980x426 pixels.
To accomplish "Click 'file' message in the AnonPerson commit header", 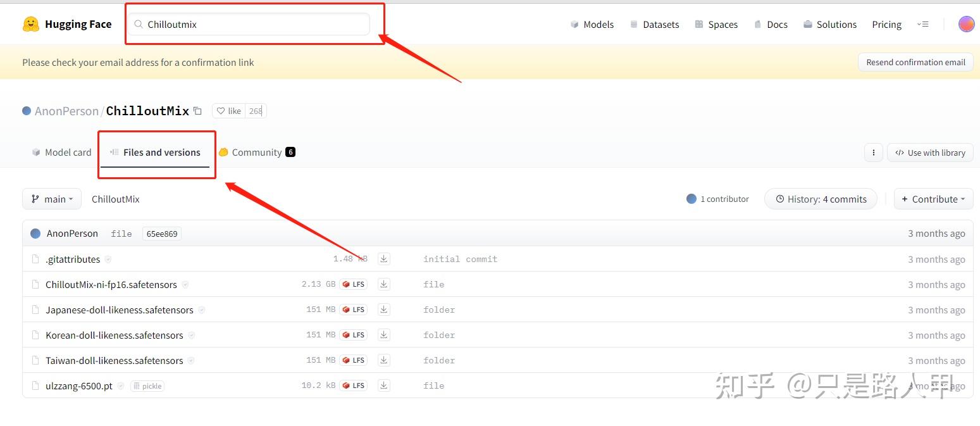I will [121, 234].
